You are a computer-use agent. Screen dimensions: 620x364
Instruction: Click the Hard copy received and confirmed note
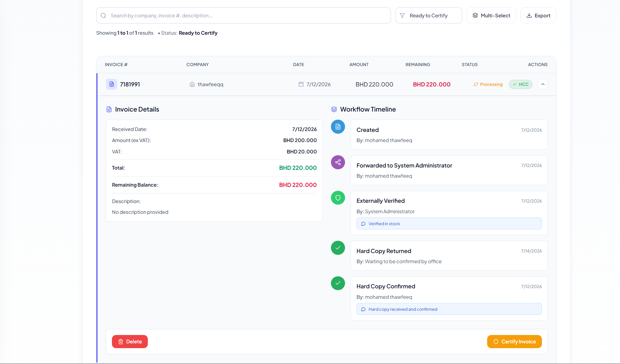point(449,309)
